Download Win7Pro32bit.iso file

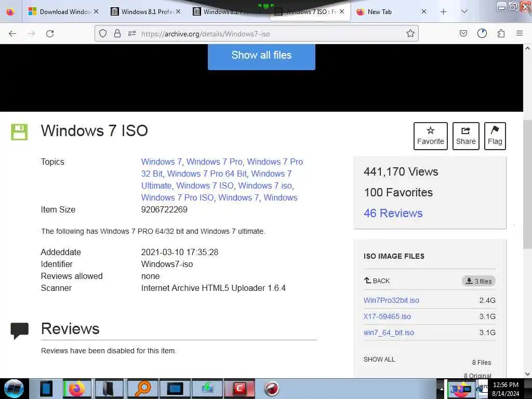[x=391, y=300]
